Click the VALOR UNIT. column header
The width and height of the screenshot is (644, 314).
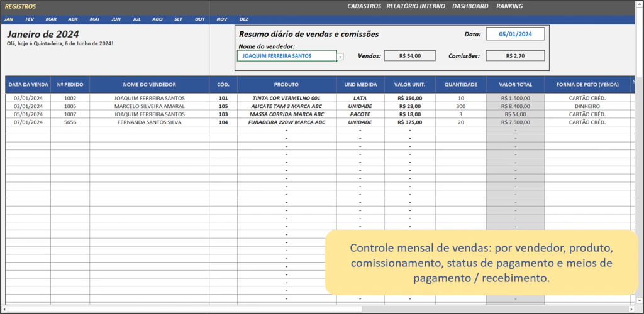pos(409,84)
